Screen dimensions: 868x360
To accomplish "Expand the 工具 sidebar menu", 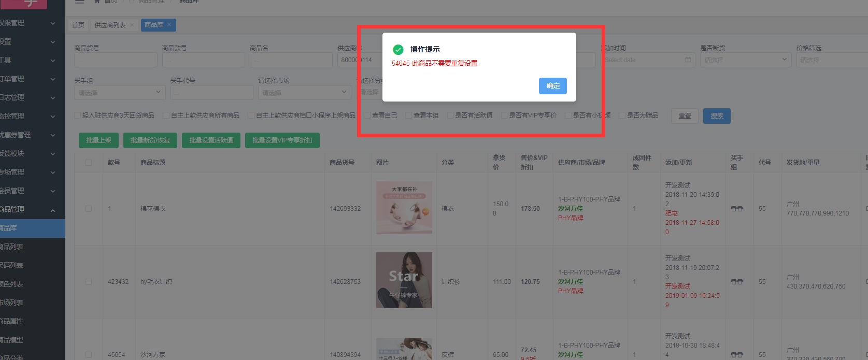I will point(33,61).
